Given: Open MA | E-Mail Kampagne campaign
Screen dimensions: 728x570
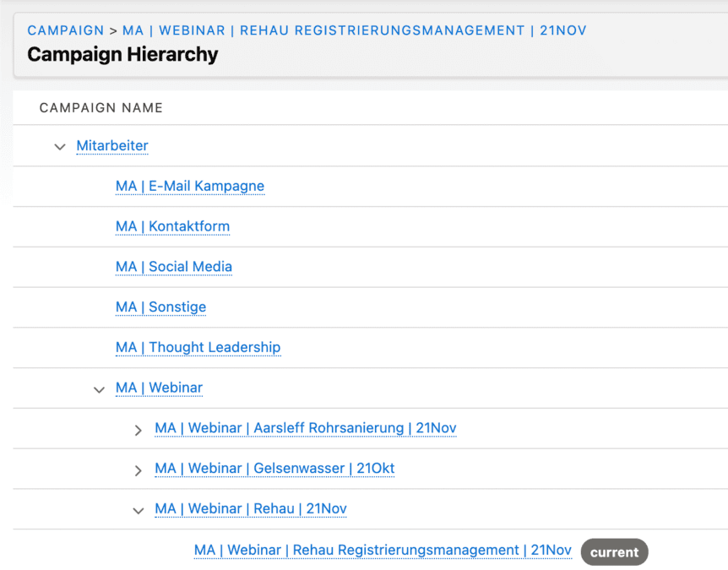Looking at the screenshot, I should click(x=190, y=186).
